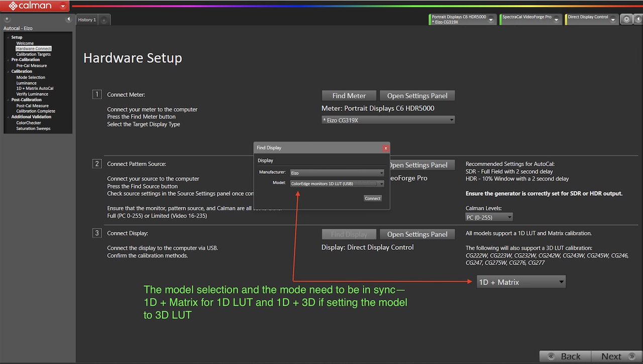Open the Welcome workflow page

click(25, 44)
